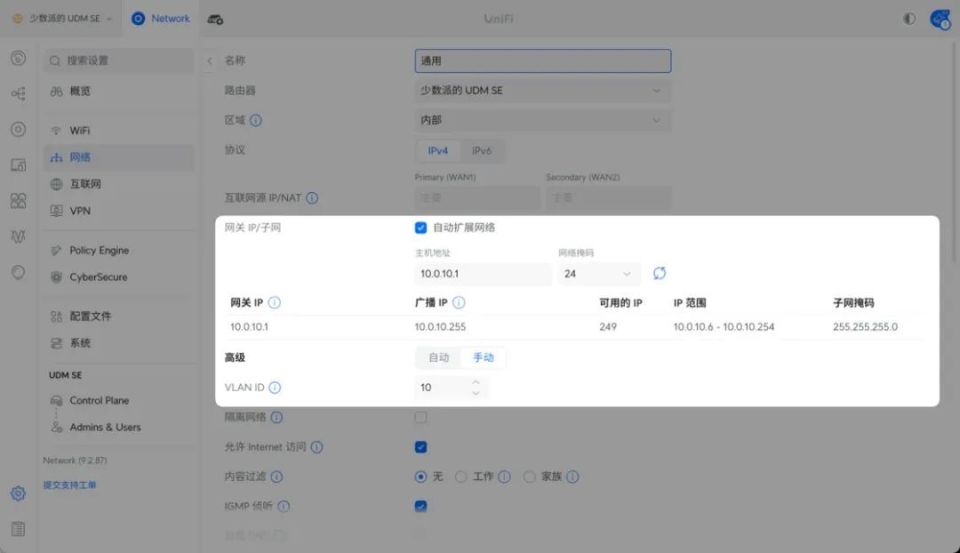Open the logs circle icon in left rail

(x=18, y=272)
